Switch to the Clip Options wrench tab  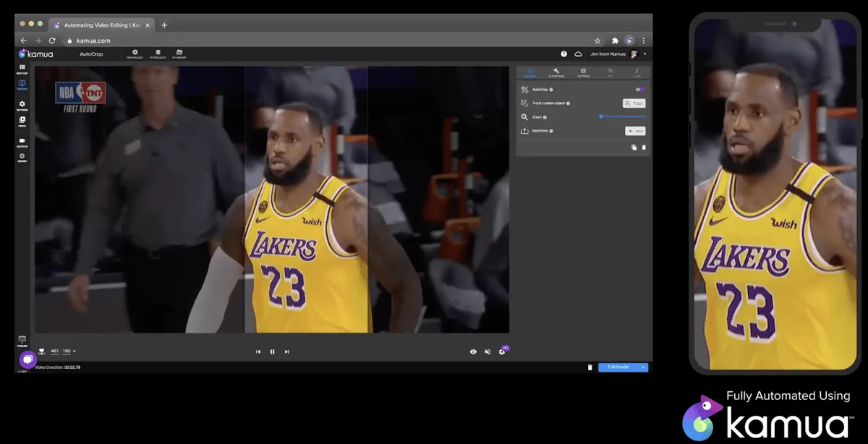[x=556, y=72]
